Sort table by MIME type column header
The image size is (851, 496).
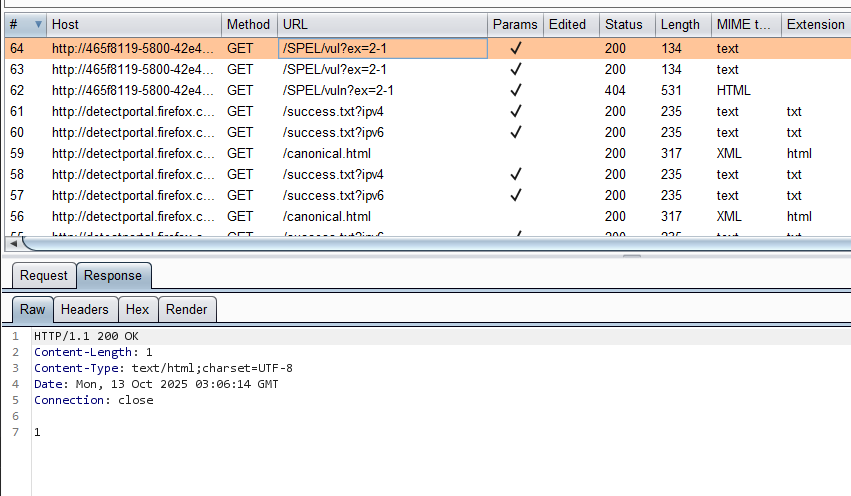746,24
